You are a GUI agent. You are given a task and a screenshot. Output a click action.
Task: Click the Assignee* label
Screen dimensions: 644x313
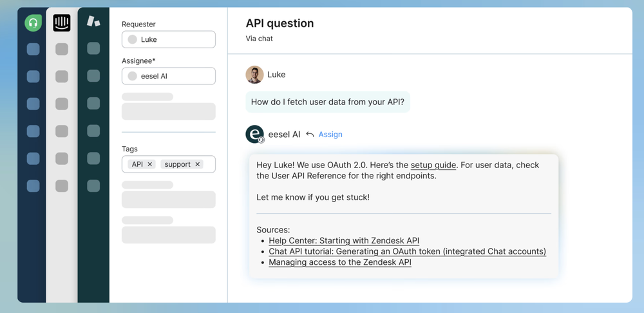tap(139, 61)
